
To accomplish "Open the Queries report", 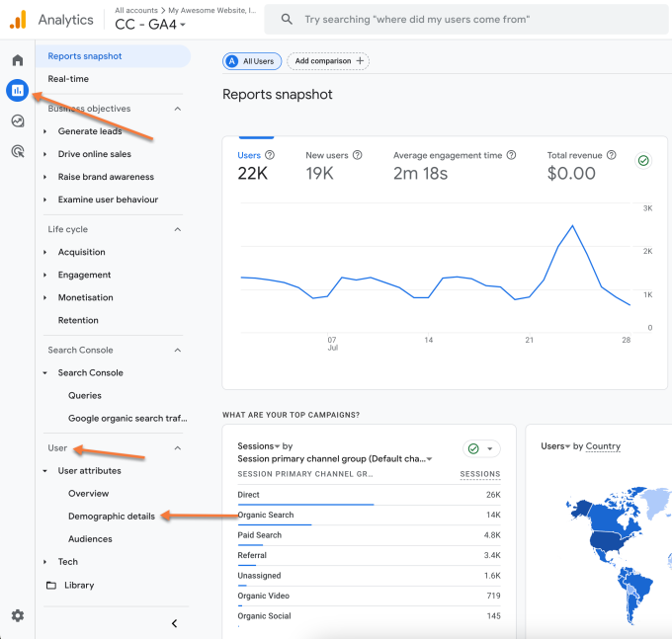I will (85, 396).
